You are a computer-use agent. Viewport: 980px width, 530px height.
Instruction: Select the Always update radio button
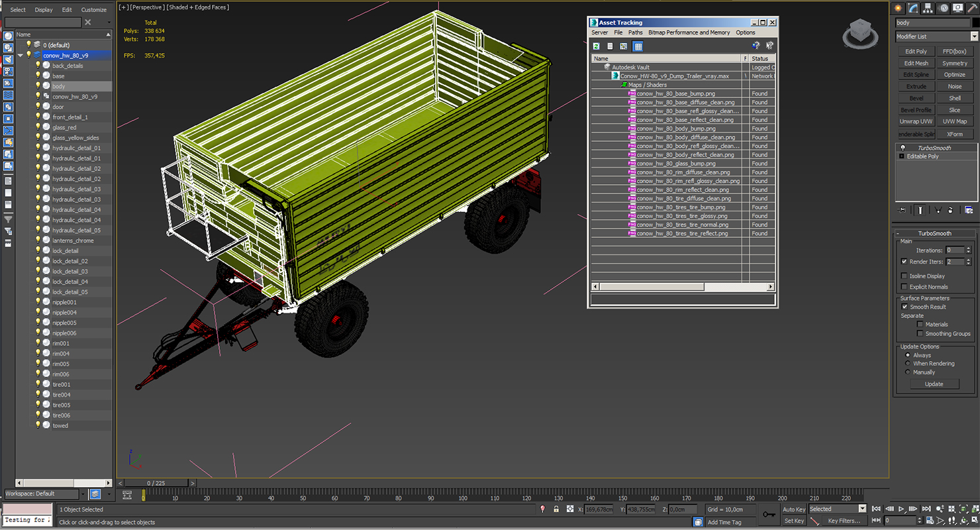click(x=908, y=355)
